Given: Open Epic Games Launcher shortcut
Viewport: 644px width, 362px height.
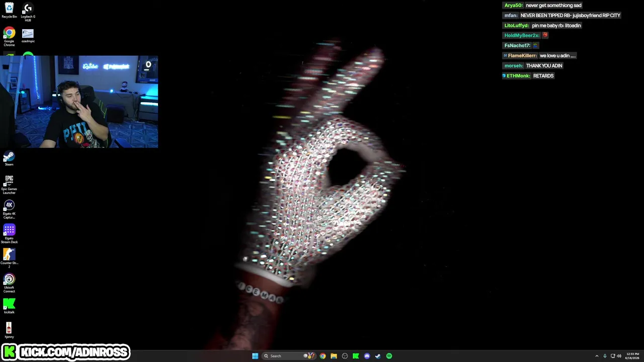Looking at the screenshot, I should pos(9,185).
